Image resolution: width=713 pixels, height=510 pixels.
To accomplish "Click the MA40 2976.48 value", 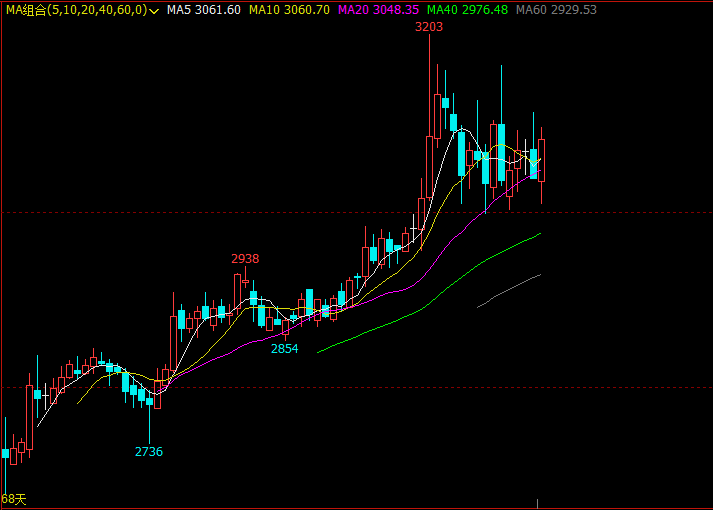I will 467,10.
